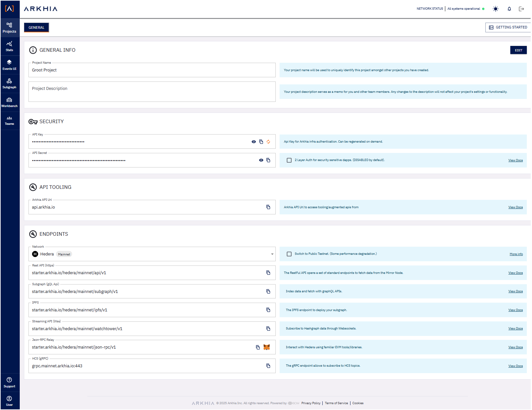
Task: Copy the API Key to clipboard
Action: [261, 142]
